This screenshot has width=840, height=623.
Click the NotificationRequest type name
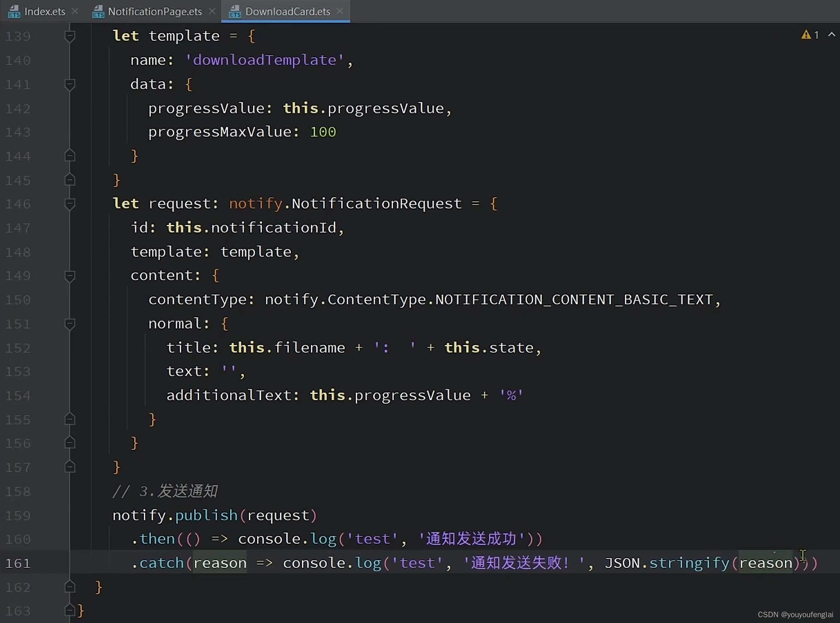[377, 204]
